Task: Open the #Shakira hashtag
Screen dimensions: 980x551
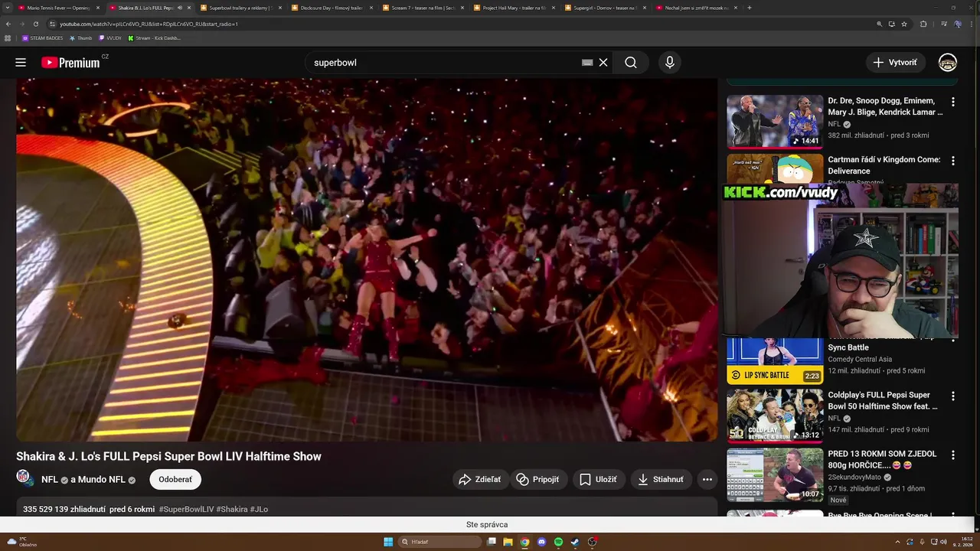Action: pos(232,509)
